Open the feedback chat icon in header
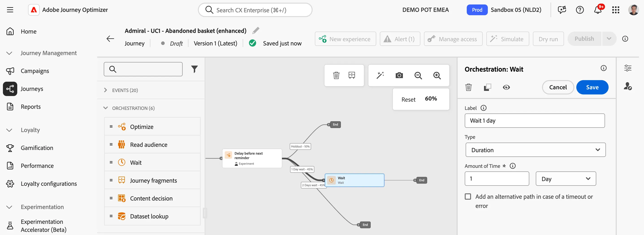 (562, 10)
